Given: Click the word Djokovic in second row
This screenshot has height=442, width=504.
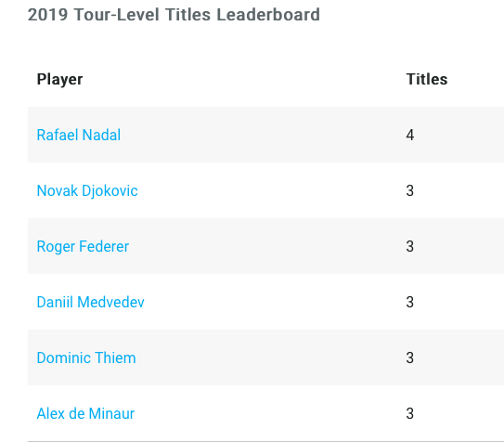Looking at the screenshot, I should 110,191.
